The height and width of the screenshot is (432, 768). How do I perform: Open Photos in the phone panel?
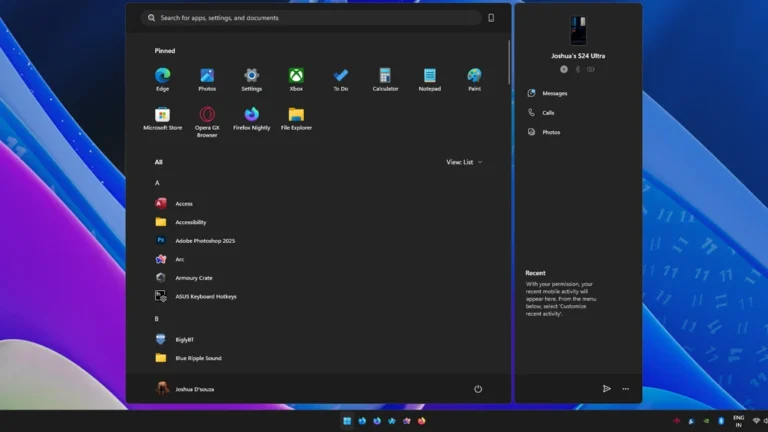click(x=551, y=132)
